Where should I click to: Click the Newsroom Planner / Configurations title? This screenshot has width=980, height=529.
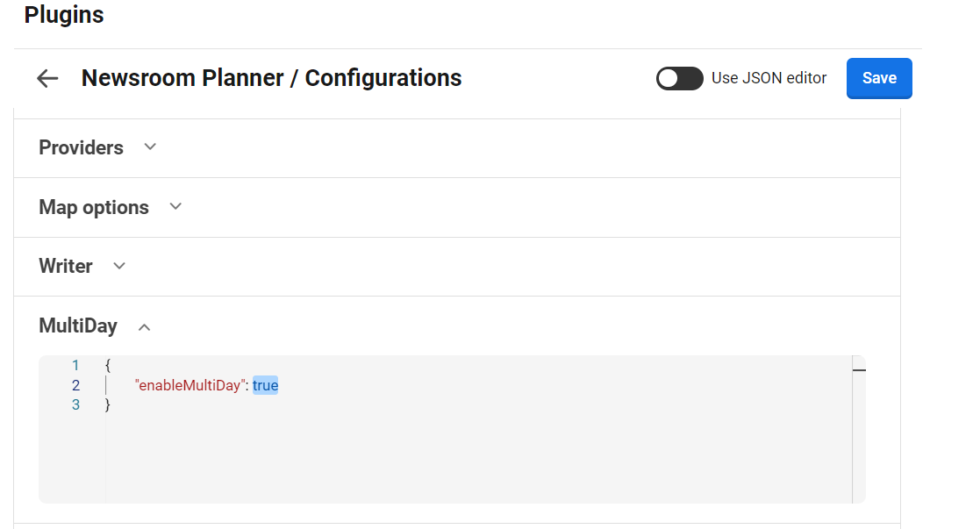click(270, 78)
